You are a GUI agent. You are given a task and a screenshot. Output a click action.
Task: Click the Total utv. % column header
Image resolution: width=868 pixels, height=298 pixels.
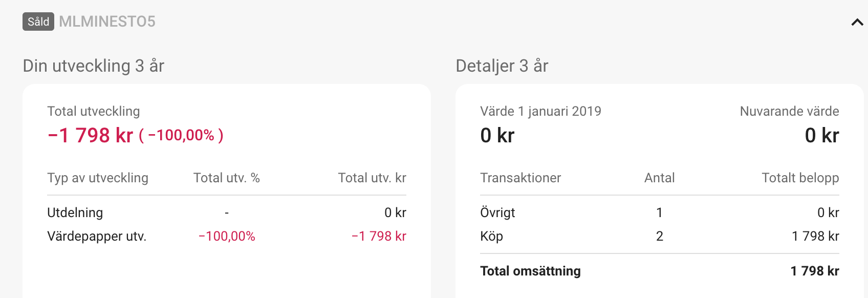(227, 178)
